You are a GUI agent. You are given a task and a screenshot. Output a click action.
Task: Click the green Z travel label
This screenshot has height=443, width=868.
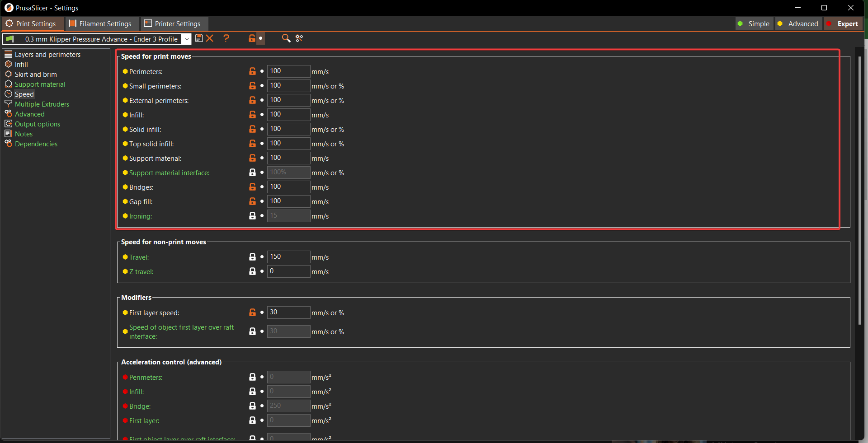coord(141,272)
